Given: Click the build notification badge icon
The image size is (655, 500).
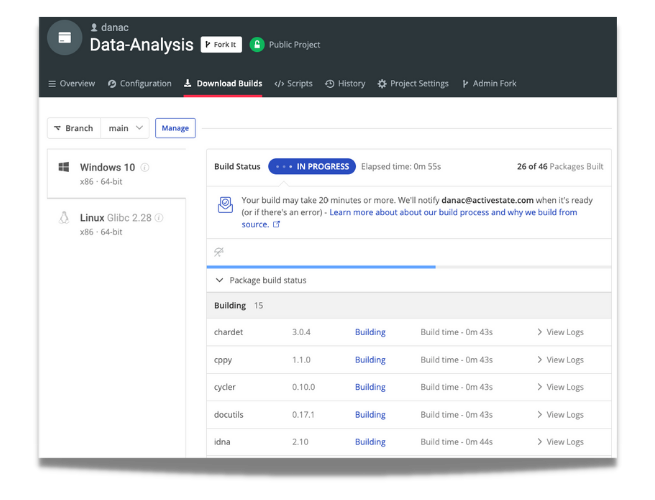Looking at the screenshot, I should click(225, 205).
